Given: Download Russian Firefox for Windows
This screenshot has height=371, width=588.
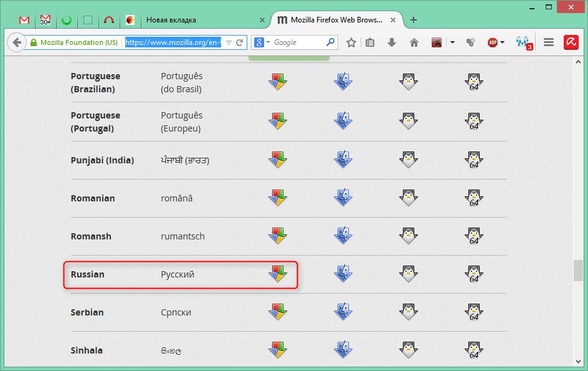Looking at the screenshot, I should click(x=278, y=274).
